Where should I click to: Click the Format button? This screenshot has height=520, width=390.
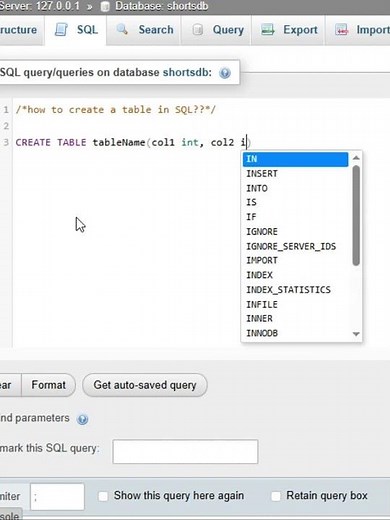click(x=48, y=385)
